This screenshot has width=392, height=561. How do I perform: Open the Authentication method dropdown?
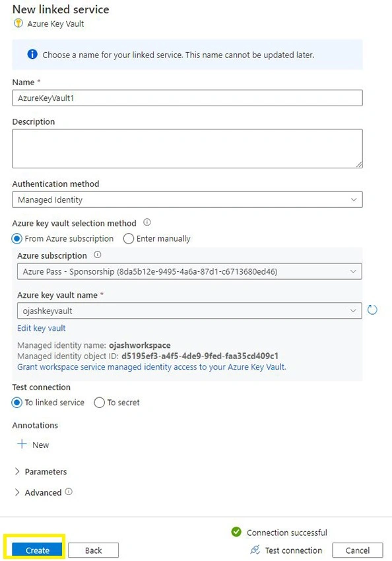187,199
